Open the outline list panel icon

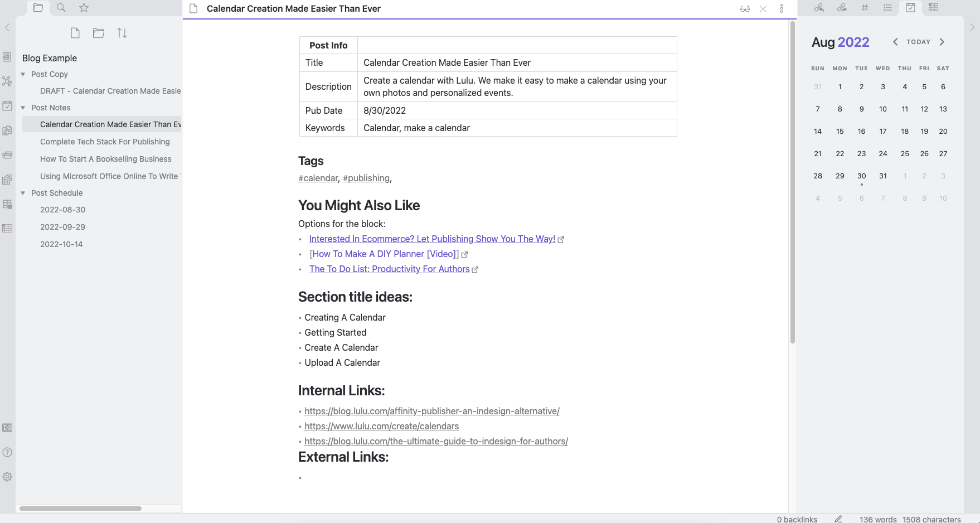point(887,8)
